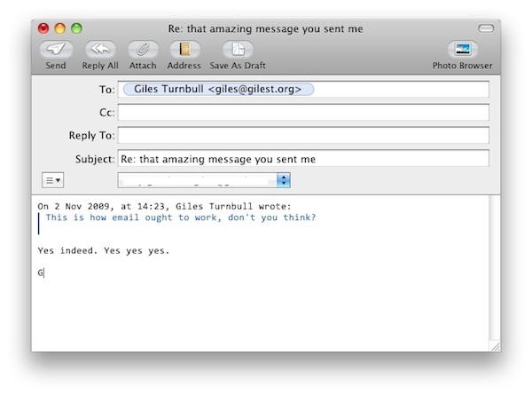The height and width of the screenshot is (395, 532).
Task: Toggle toolbar with top-right pill button
Action: pyautogui.click(x=486, y=29)
